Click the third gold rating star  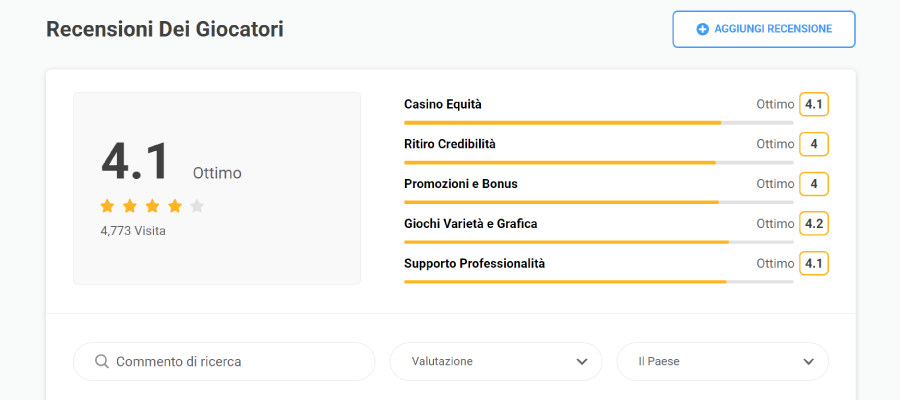point(152,206)
